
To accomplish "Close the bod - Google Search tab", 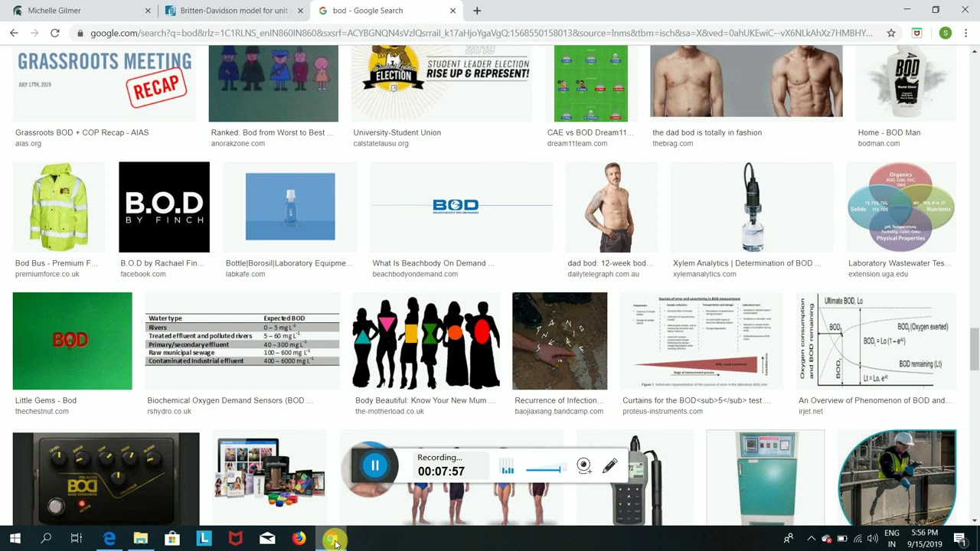I will click(x=452, y=11).
